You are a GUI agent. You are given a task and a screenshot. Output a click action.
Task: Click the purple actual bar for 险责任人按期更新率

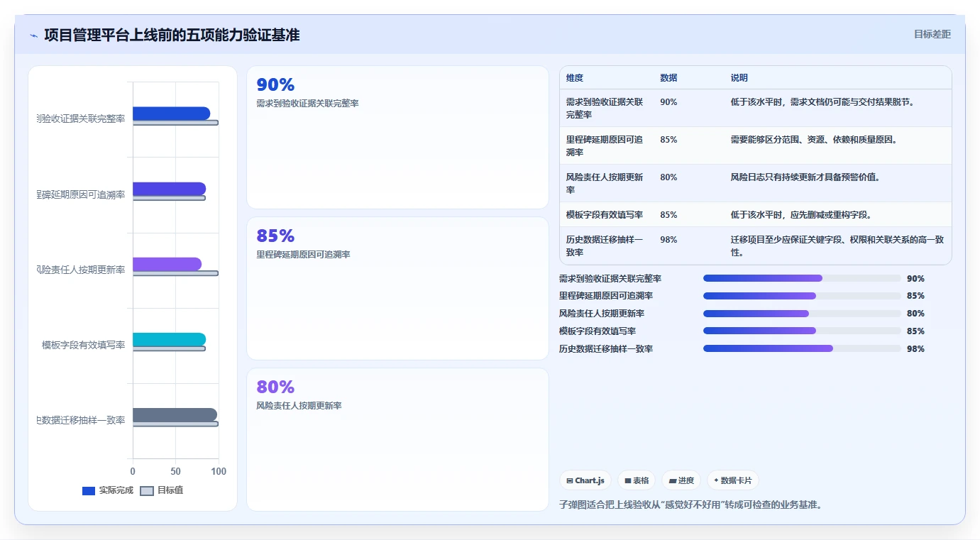[167, 264]
